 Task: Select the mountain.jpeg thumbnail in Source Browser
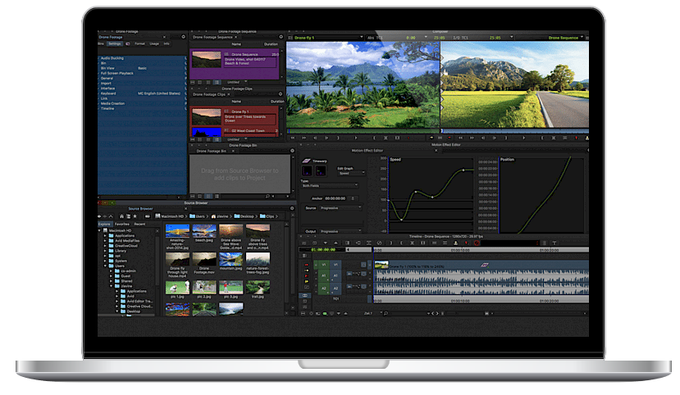(231, 259)
